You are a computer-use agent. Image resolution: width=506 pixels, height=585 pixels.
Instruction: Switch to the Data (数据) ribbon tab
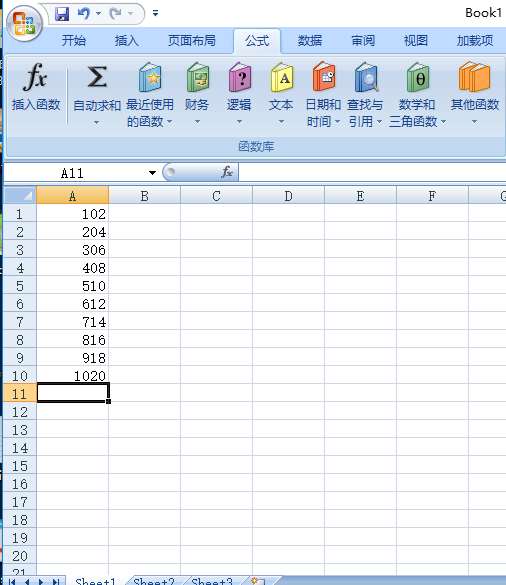(310, 40)
